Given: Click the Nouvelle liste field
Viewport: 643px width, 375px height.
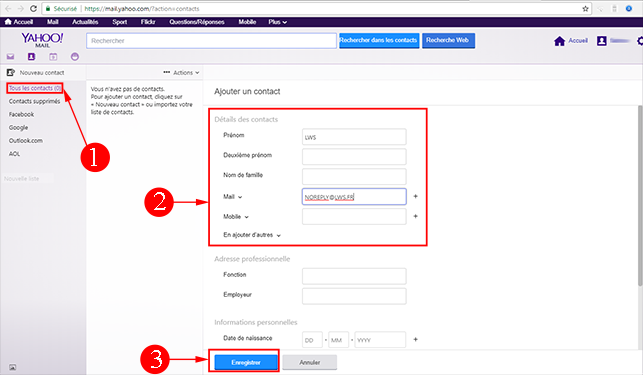Looking at the screenshot, I should [27, 179].
